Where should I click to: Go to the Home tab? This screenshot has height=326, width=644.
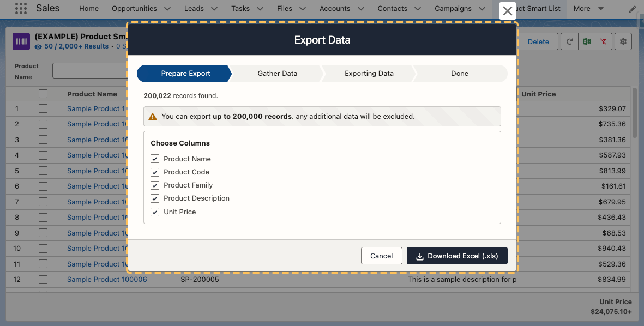tap(89, 9)
